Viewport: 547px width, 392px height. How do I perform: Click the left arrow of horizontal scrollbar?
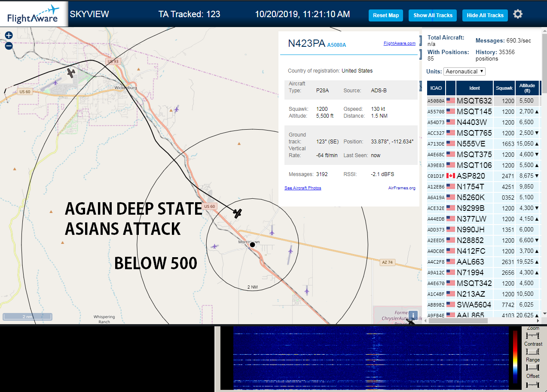pyautogui.click(x=426, y=321)
